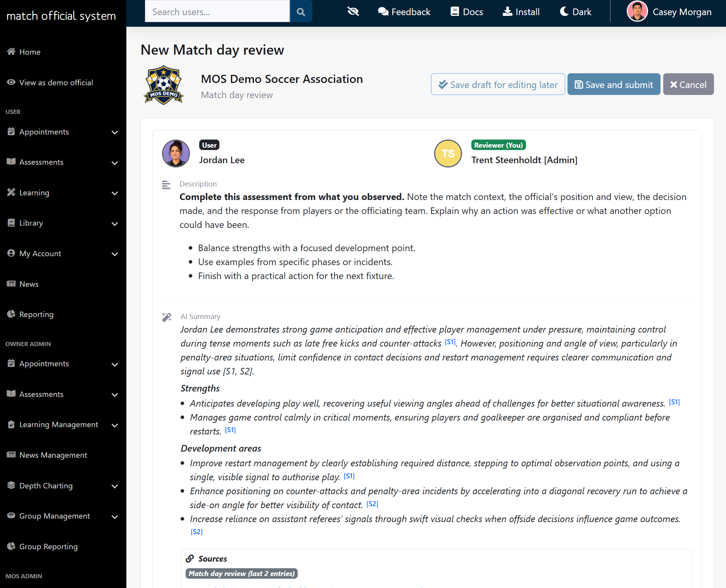Open the Docs page
Screen dimensions: 726x588
pos(467,12)
